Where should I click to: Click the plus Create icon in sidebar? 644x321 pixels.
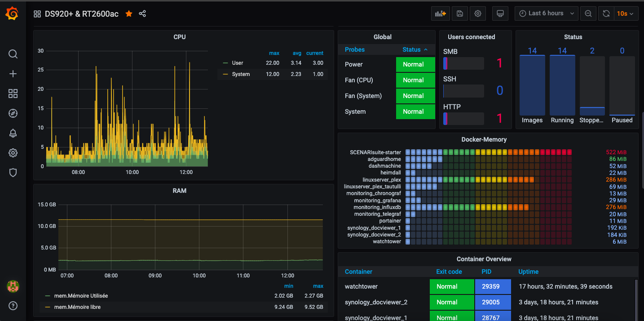(x=13, y=74)
